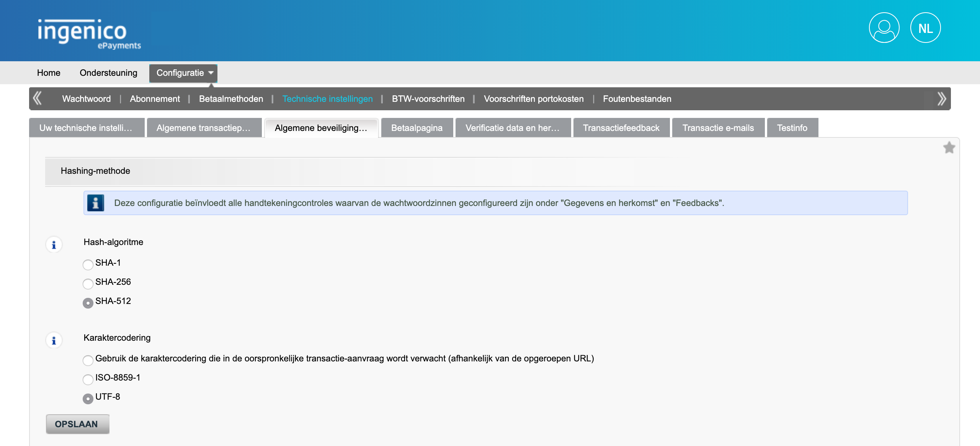Select the SHA-512 hash algorithm
Screen dimensions: 980x446
pos(88,303)
